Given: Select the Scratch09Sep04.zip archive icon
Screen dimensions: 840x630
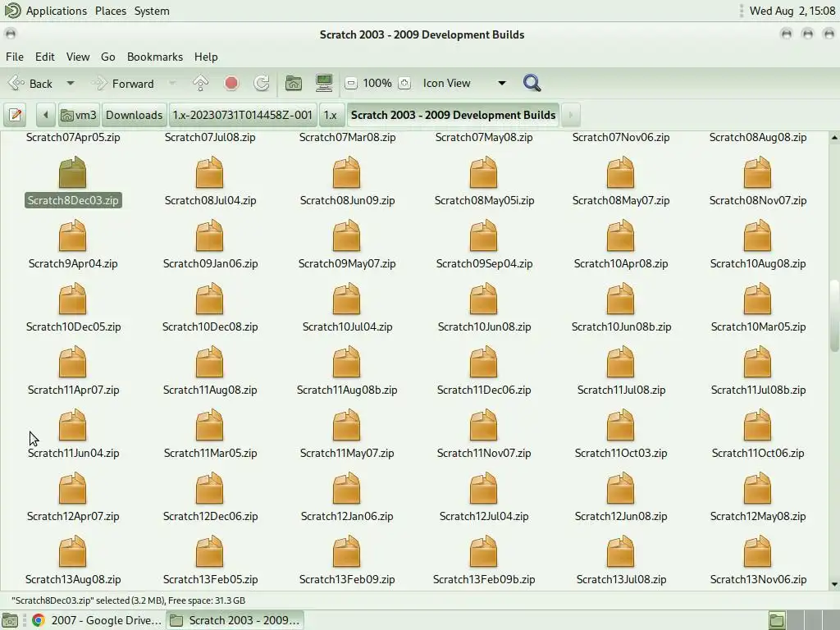Looking at the screenshot, I should [x=484, y=235].
